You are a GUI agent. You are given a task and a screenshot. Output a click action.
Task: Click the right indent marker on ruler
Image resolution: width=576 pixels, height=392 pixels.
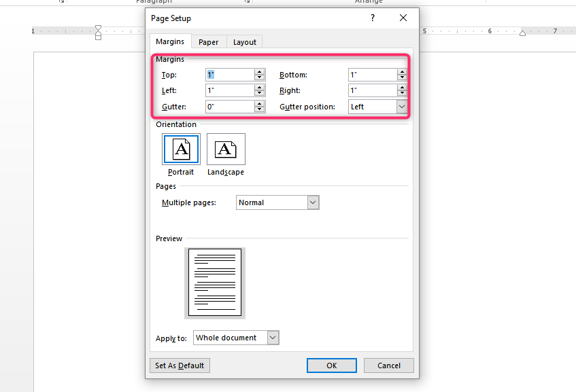[x=522, y=33]
